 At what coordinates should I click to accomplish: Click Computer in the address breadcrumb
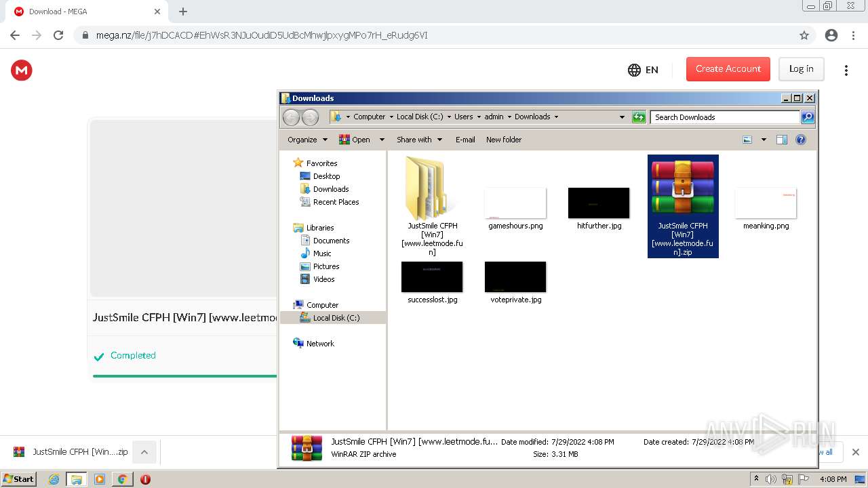[x=369, y=117]
